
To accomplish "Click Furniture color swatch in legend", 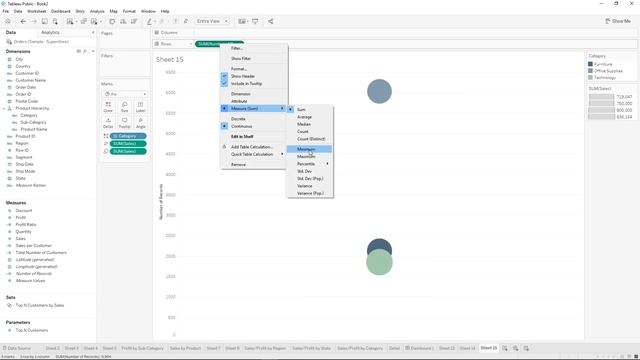I will (x=590, y=64).
